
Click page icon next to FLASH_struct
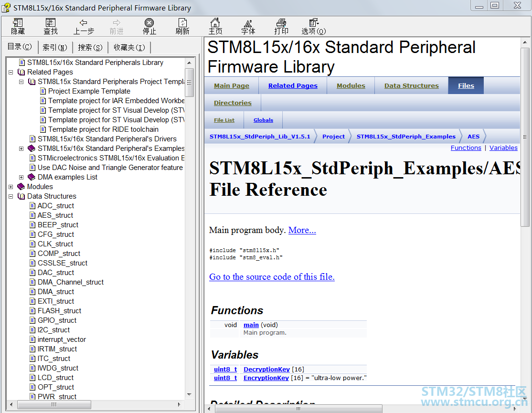[32, 311]
